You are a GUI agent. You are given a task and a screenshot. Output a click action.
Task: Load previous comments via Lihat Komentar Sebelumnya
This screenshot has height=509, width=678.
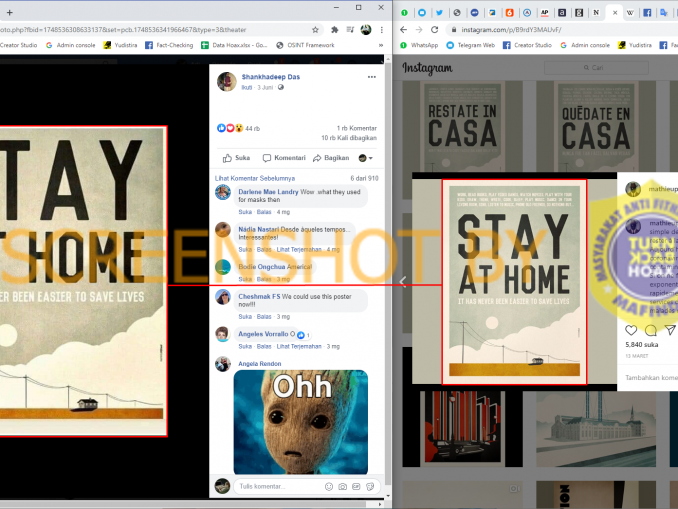coord(255,178)
